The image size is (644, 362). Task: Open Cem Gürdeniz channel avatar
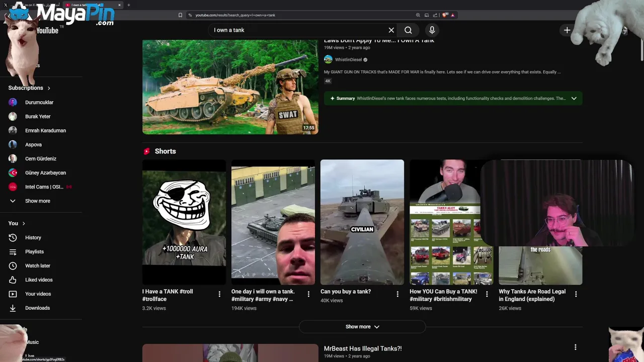[13, 158]
